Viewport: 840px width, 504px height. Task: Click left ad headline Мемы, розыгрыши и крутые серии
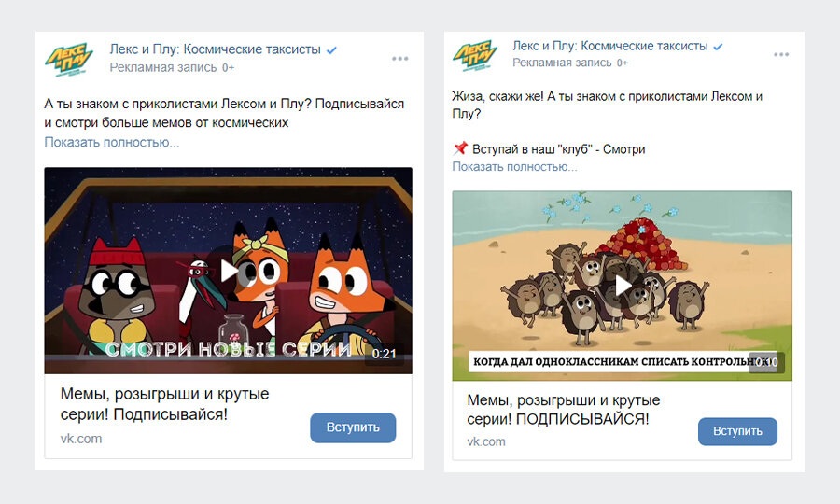[x=165, y=404]
